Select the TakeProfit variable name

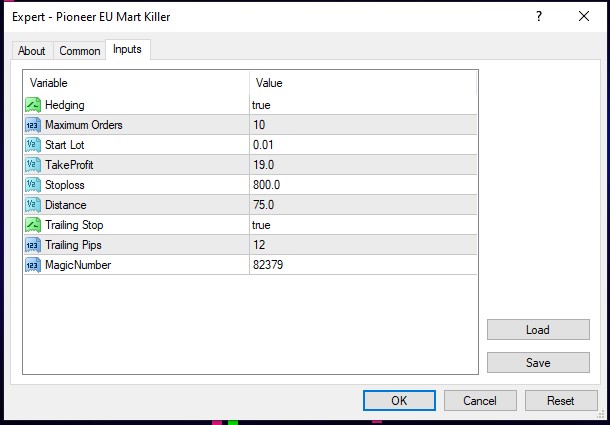69,165
